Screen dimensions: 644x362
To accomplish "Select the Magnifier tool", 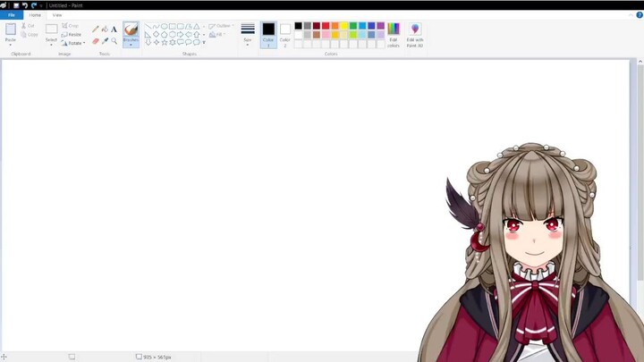I will tap(114, 41).
